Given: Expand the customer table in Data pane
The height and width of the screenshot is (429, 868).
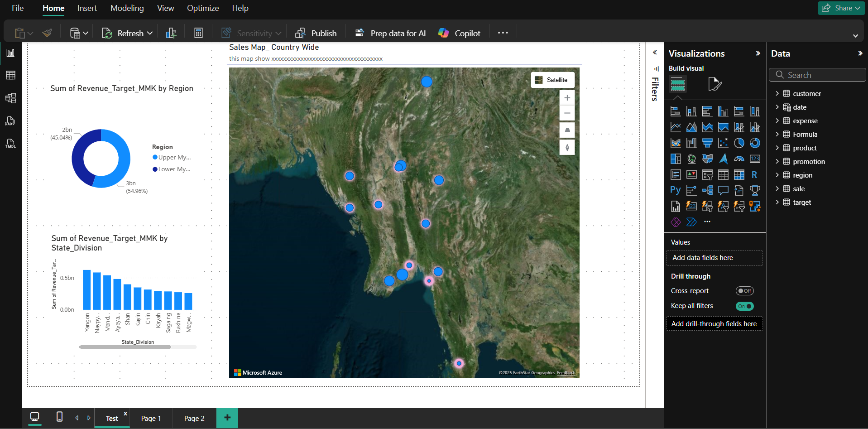Looking at the screenshot, I should [777, 93].
